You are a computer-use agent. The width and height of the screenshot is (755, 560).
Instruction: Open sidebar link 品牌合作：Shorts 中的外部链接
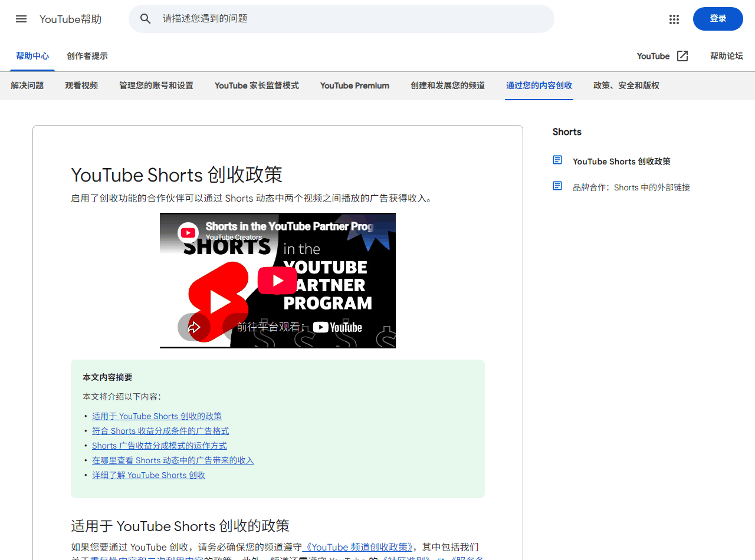[631, 187]
